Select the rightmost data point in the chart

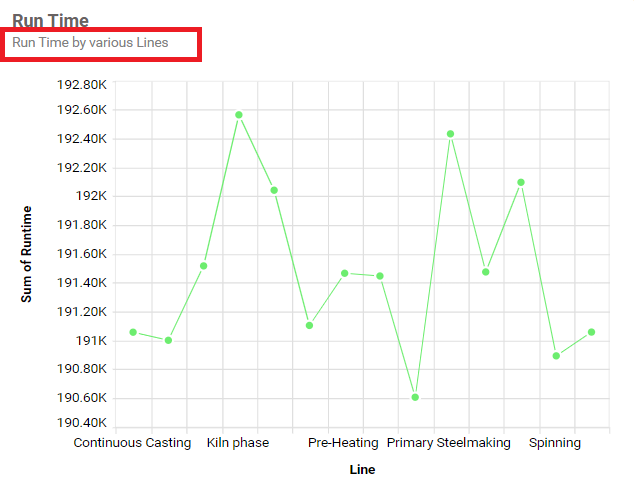tap(592, 332)
